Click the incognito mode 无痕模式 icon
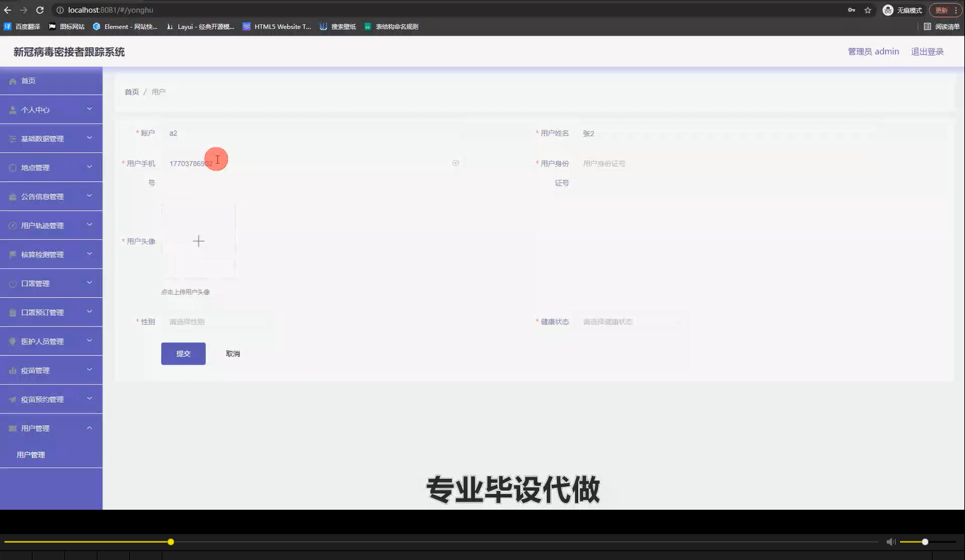 888,10
